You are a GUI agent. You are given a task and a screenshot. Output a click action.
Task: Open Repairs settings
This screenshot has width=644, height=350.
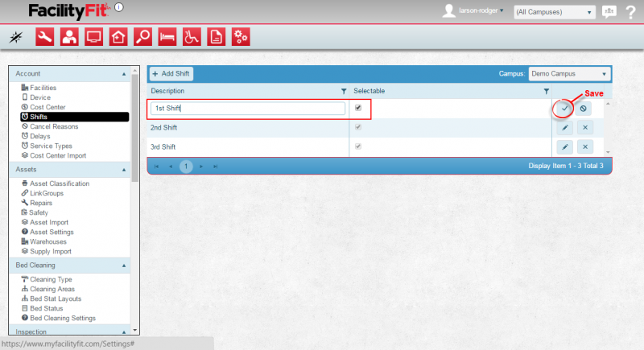point(36,203)
